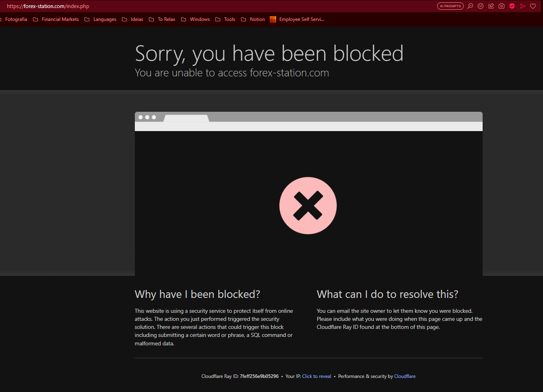543x392 pixels.
Task: Click the pink blocked X illustration icon
Action: click(308, 206)
